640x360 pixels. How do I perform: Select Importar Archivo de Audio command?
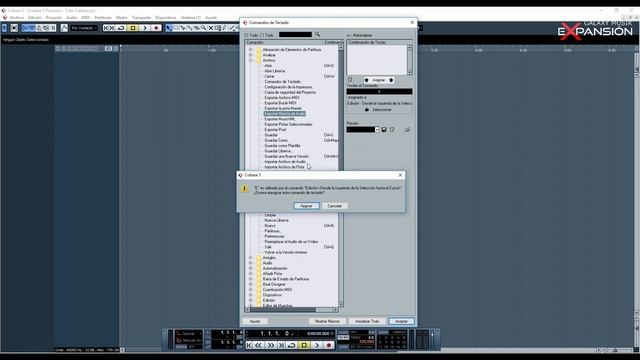coord(285,162)
